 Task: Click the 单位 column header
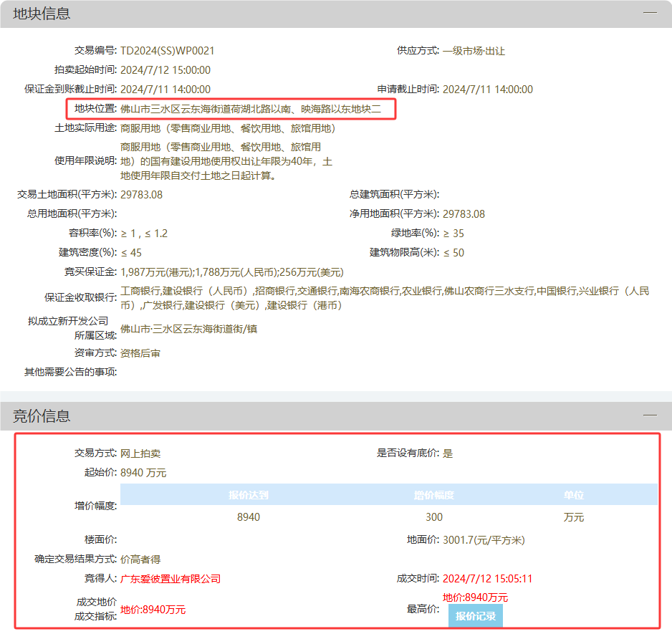tap(573, 495)
